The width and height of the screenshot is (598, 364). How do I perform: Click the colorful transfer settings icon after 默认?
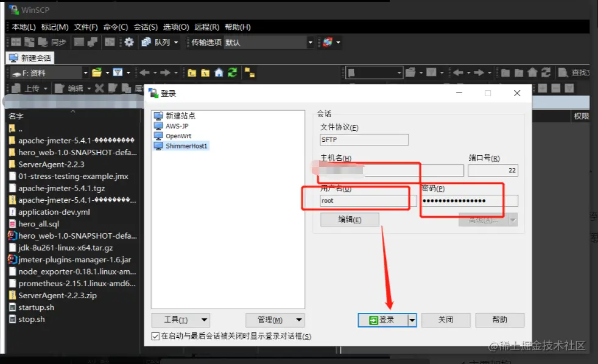(328, 42)
